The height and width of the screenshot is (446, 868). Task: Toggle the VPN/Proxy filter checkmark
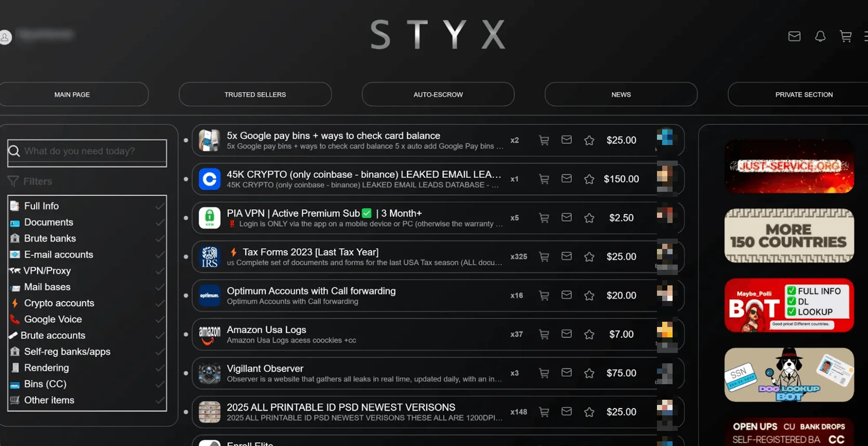[x=160, y=271]
